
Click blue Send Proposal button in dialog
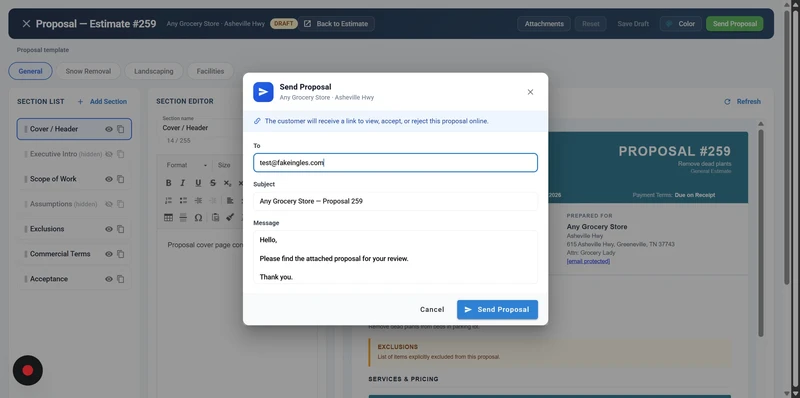point(497,310)
